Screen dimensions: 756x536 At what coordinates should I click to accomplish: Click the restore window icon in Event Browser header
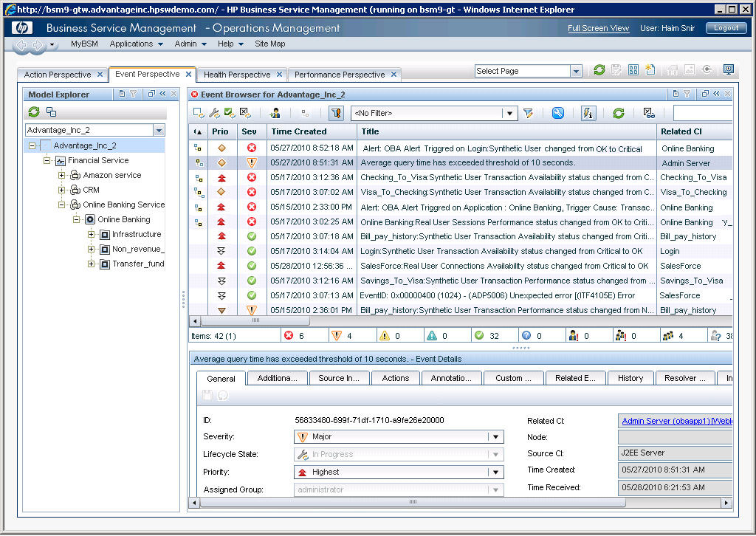click(x=705, y=94)
